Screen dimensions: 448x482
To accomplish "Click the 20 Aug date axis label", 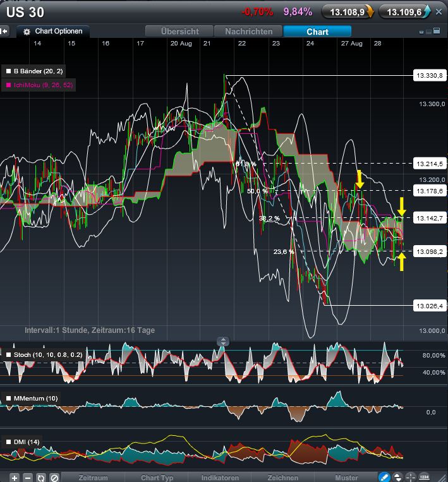I will 181,44.
